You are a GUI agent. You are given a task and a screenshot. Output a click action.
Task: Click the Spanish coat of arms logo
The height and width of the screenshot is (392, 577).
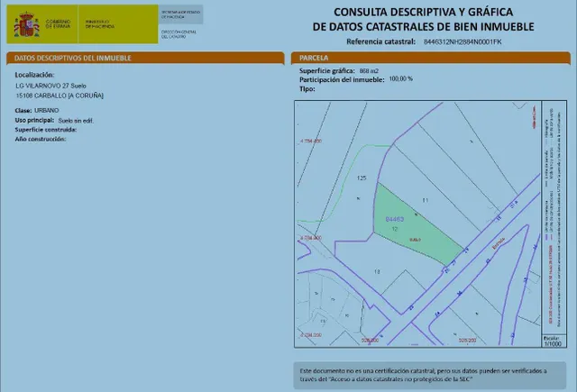(26, 24)
